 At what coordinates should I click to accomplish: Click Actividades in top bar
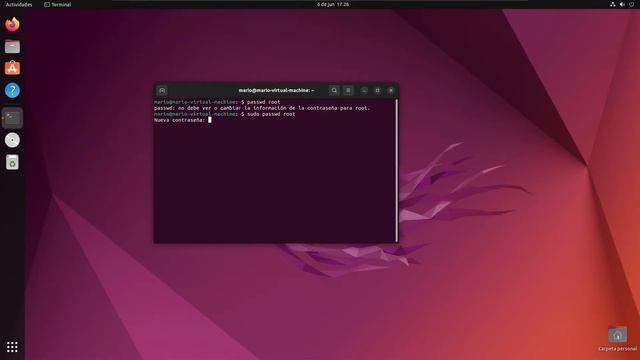point(19,4)
